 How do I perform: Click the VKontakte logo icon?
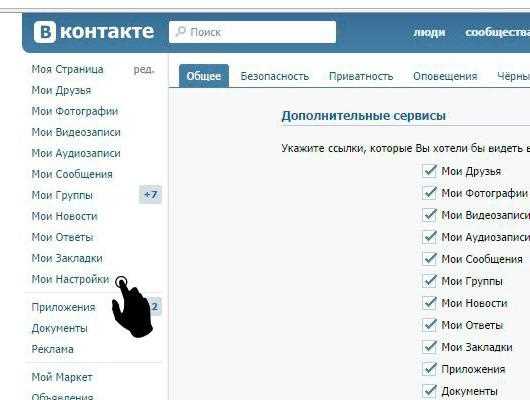click(x=45, y=32)
